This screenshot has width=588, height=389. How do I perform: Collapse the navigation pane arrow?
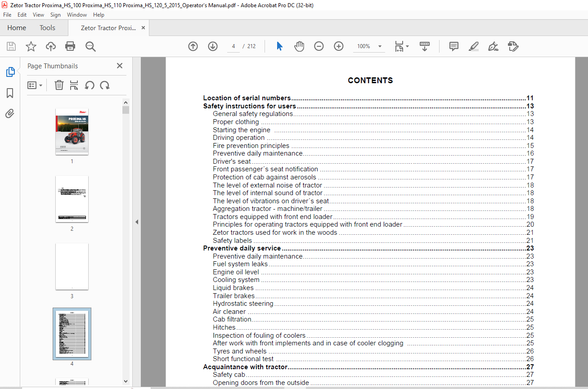tap(137, 222)
